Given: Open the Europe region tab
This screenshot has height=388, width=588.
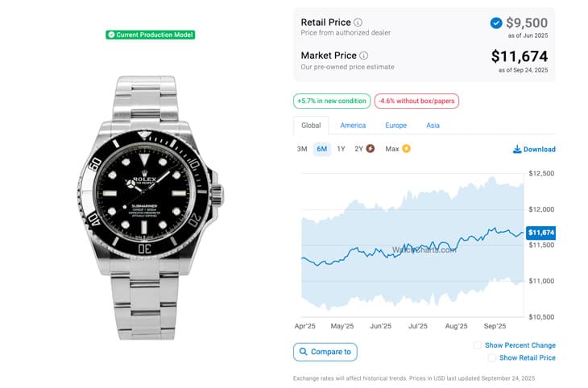Looking at the screenshot, I should (395, 126).
